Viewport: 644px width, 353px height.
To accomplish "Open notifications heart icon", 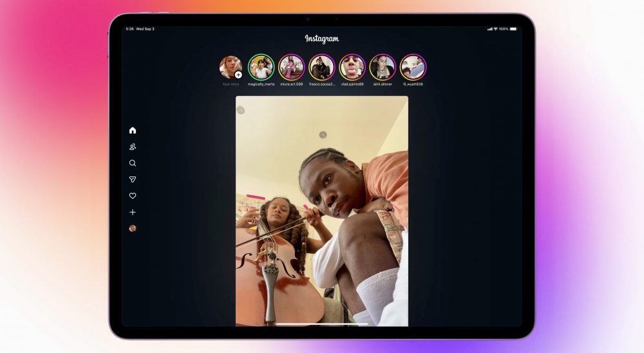I will coord(133,196).
